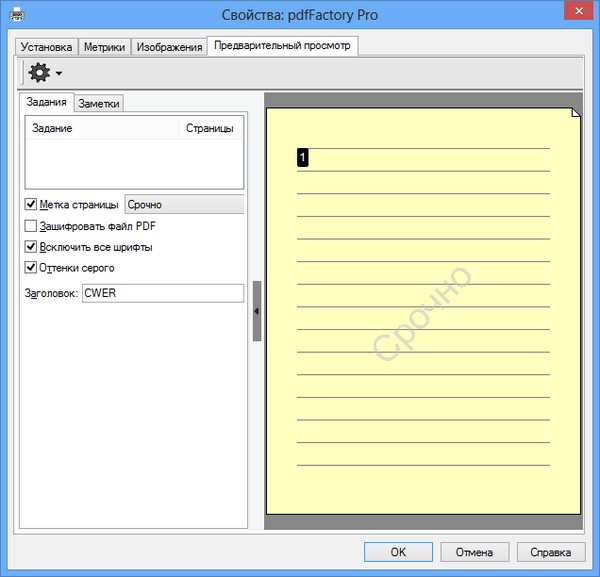
Task: Click the folded page corner icon
Action: coord(576,112)
